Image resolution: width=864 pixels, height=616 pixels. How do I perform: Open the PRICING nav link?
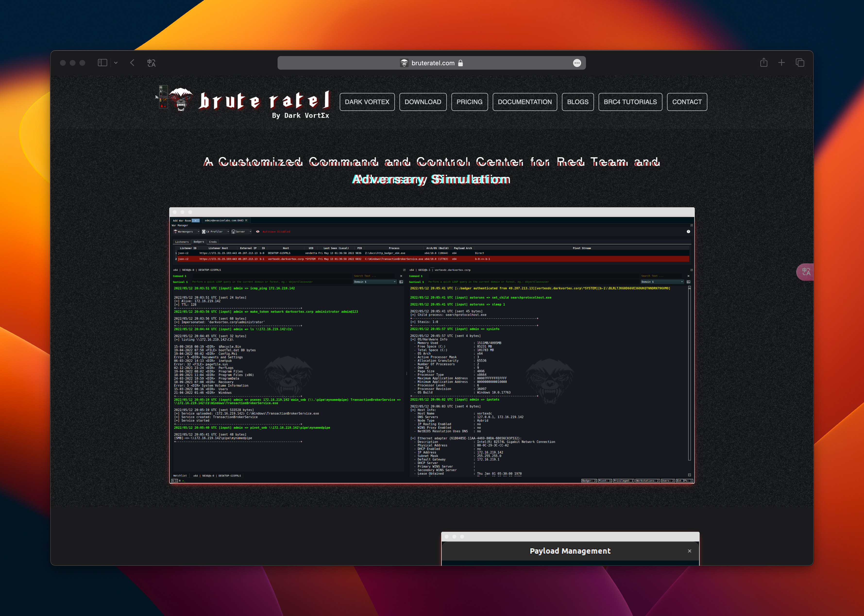(x=469, y=102)
